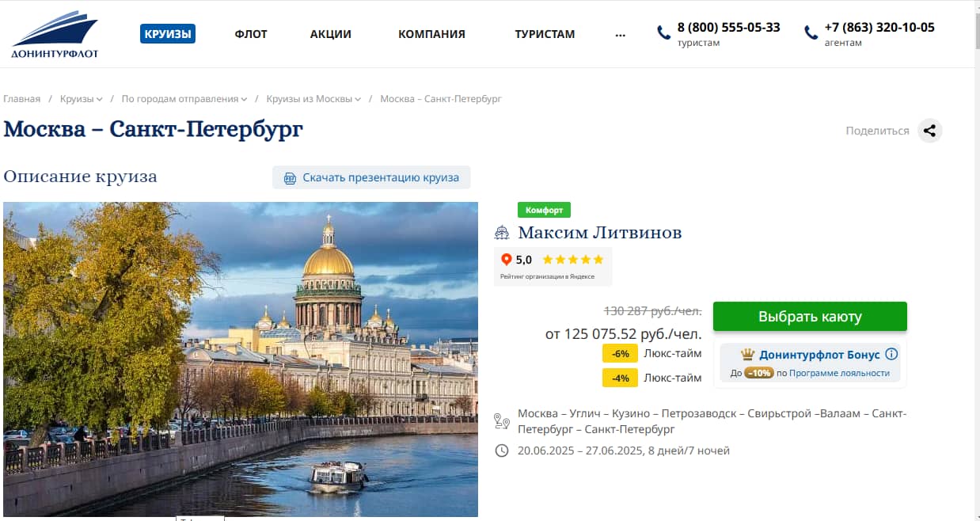The height and width of the screenshot is (521, 980).
Task: Open the Программе лояльности link
Action: point(839,373)
